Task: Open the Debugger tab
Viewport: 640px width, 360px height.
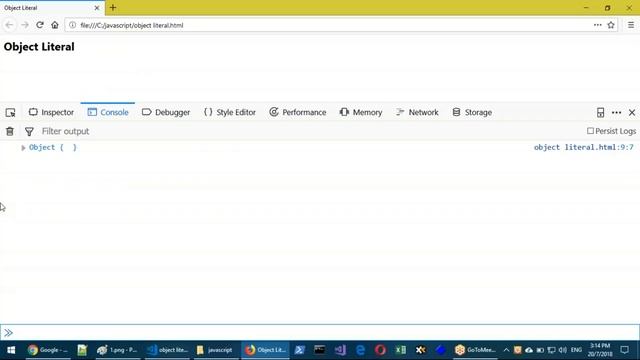Action: point(166,112)
